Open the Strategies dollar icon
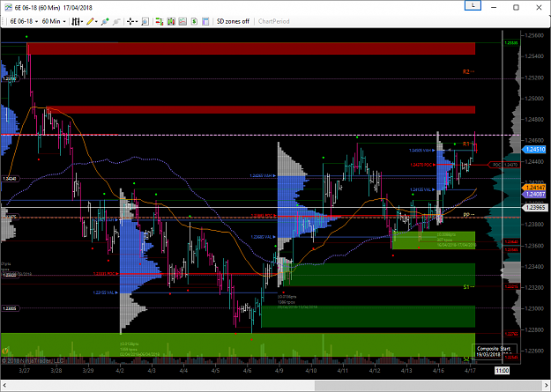Viewport: 551px width, 392px height. 194,22
